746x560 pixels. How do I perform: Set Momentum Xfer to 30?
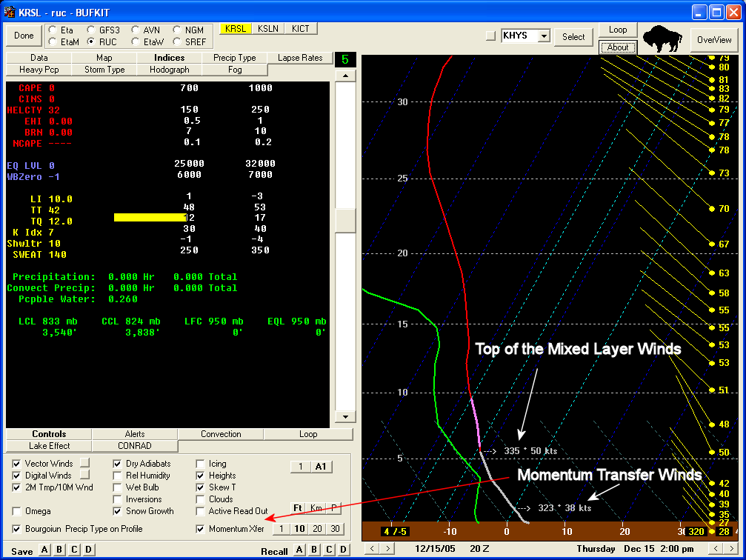tap(335, 529)
